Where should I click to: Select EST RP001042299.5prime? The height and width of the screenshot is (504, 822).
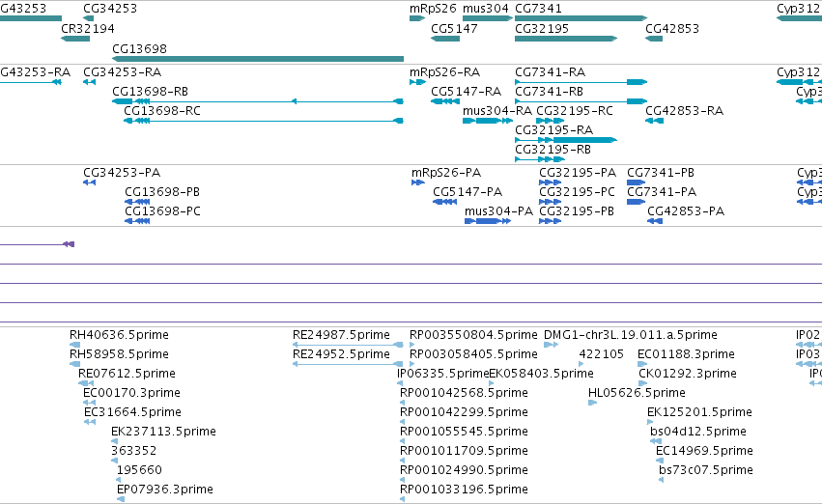(464, 412)
